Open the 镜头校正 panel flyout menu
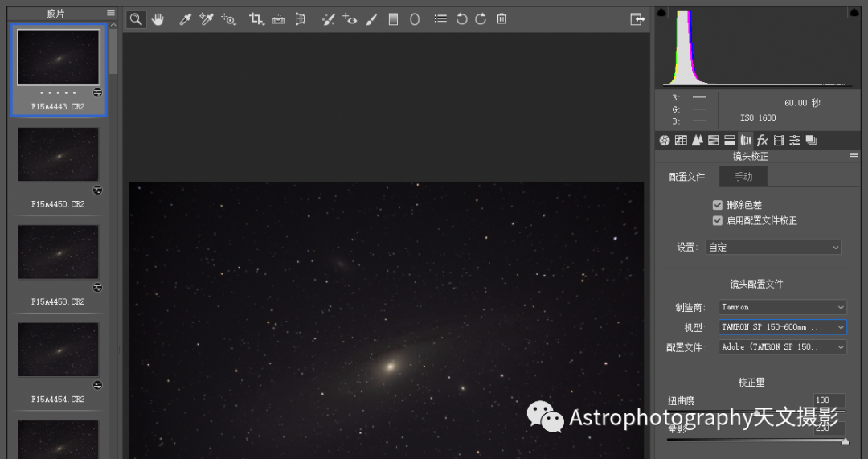Viewport: 868px width, 459px height. tap(854, 156)
